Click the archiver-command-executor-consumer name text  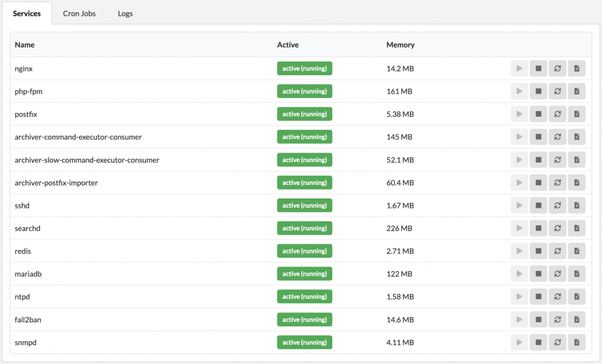(78, 137)
